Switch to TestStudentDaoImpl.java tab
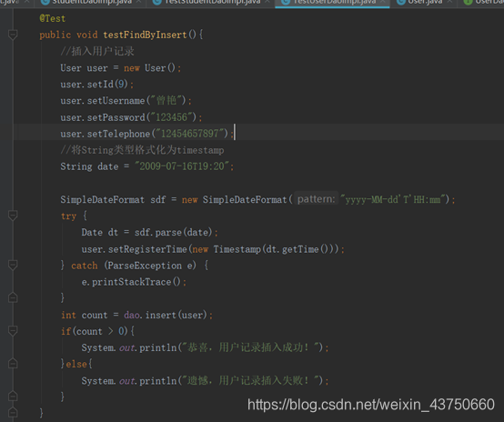Screen dimensions: 504x422 pyautogui.click(x=211, y=3)
